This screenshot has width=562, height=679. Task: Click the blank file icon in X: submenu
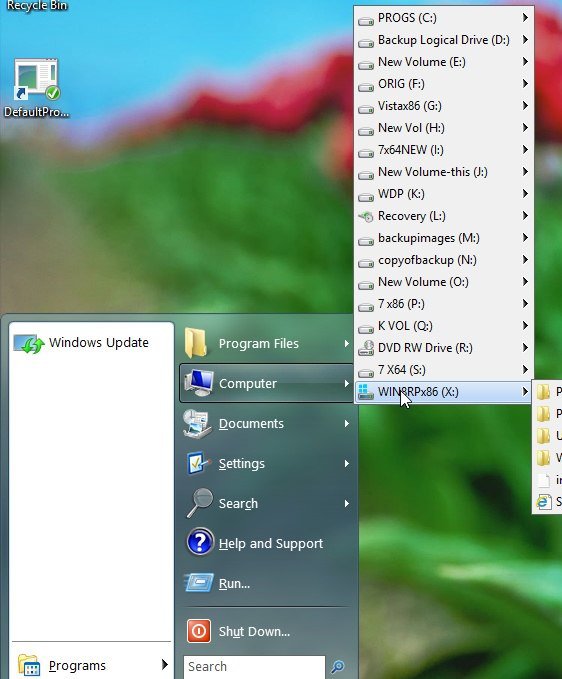tap(543, 480)
